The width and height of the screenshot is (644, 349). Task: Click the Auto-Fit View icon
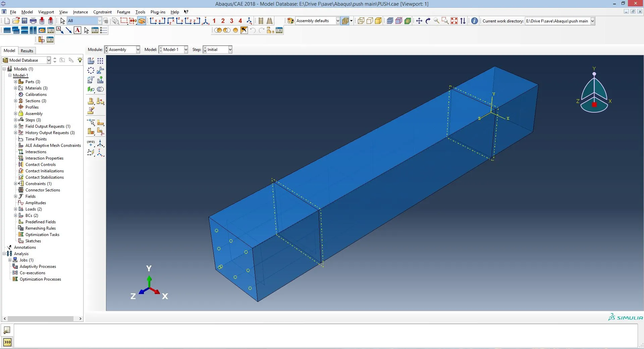pos(454,21)
